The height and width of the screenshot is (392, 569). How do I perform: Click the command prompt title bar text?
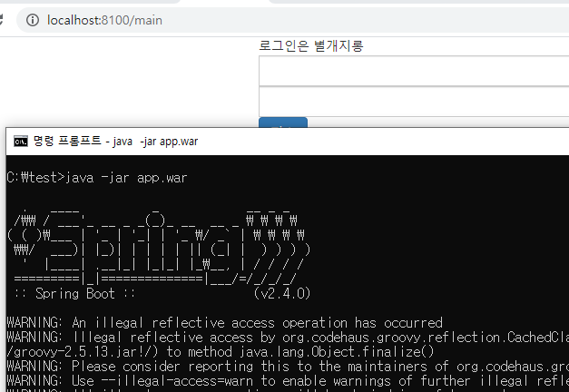pyautogui.click(x=116, y=142)
